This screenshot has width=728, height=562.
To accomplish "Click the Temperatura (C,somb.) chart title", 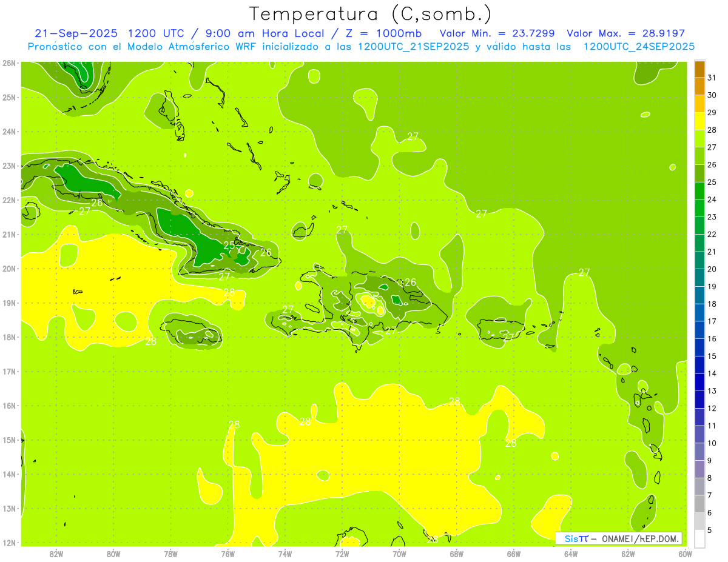I will click(370, 13).
